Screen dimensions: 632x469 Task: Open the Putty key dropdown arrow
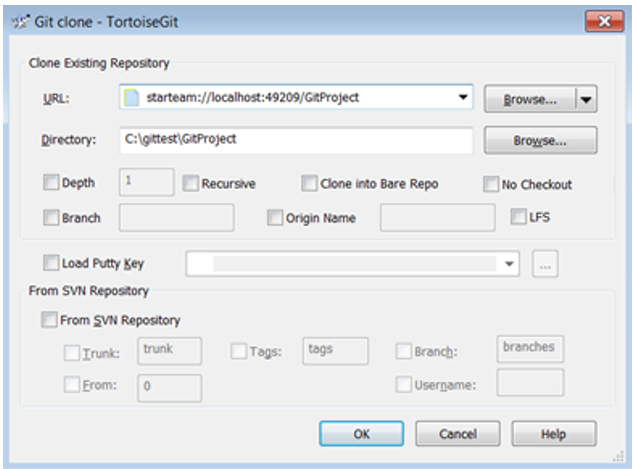pyautogui.click(x=509, y=264)
